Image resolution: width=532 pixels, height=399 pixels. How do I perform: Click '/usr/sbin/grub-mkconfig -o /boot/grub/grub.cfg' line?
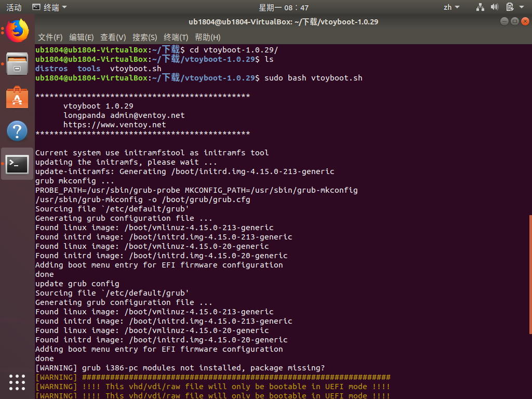[x=143, y=199]
